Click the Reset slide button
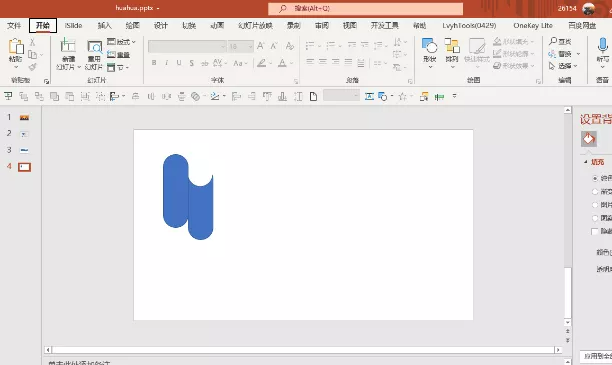The height and width of the screenshot is (365, 612). tap(118, 54)
